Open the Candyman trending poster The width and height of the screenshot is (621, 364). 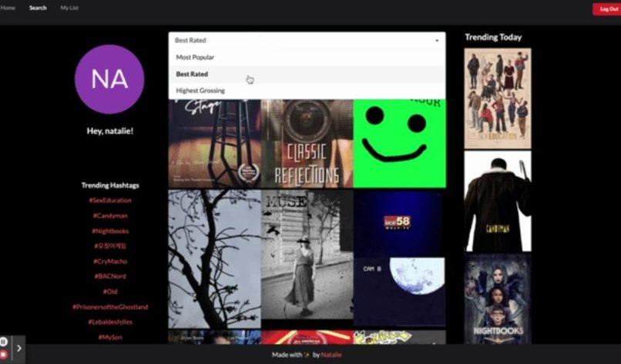click(x=498, y=201)
